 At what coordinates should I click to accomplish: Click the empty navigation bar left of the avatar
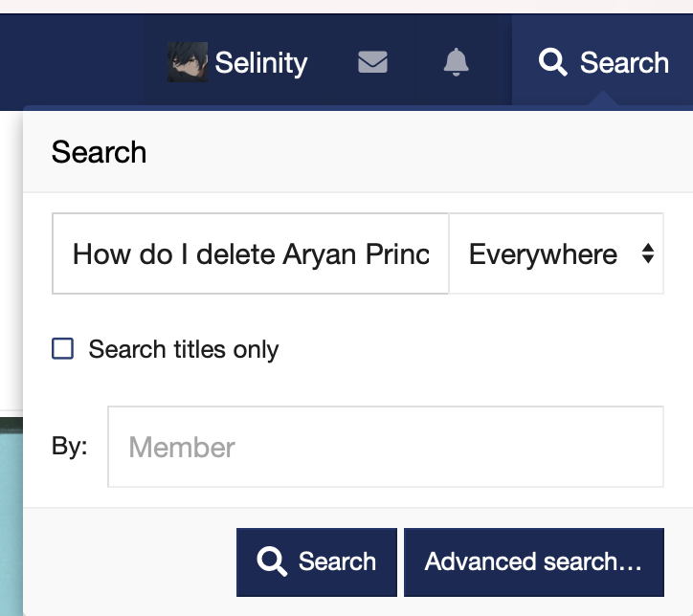click(72, 62)
